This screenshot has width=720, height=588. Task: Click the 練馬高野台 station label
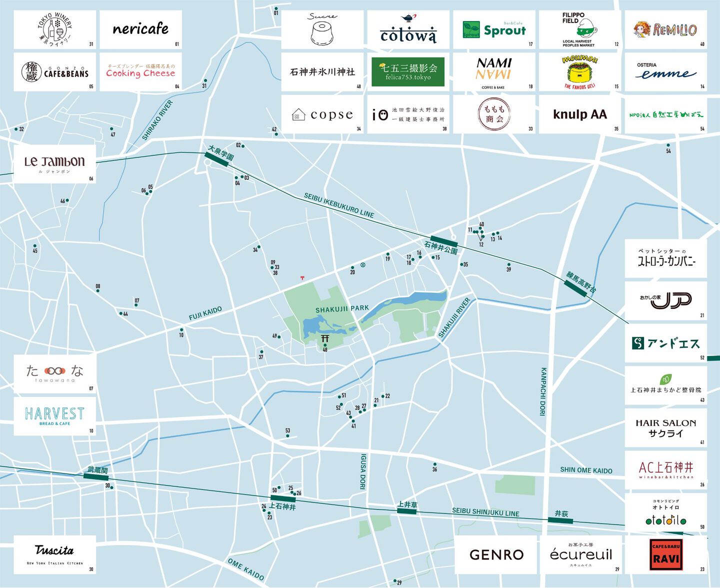coord(581,282)
